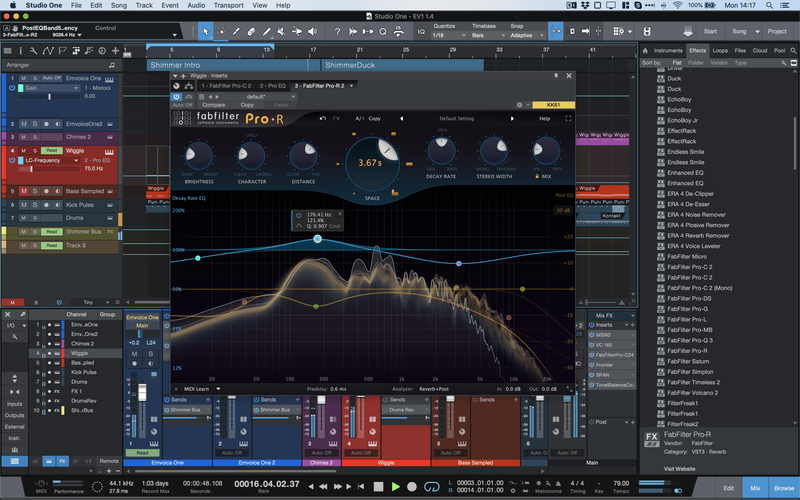Viewport: 800px width, 500px height.
Task: Select the Listen speaker tool
Action: pyautogui.click(x=312, y=32)
